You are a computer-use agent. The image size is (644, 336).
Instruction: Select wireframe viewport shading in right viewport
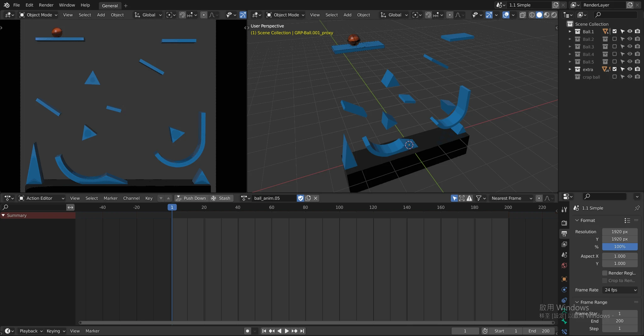(532, 15)
